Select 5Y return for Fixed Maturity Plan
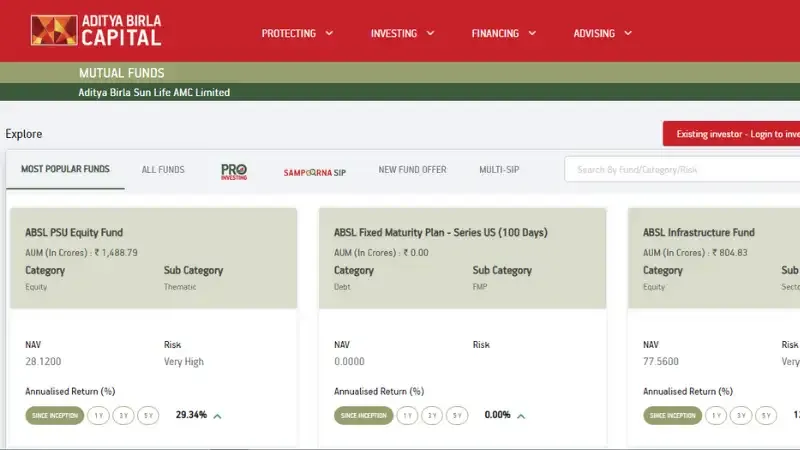Screen dimensions: 800x450 pos(457,415)
